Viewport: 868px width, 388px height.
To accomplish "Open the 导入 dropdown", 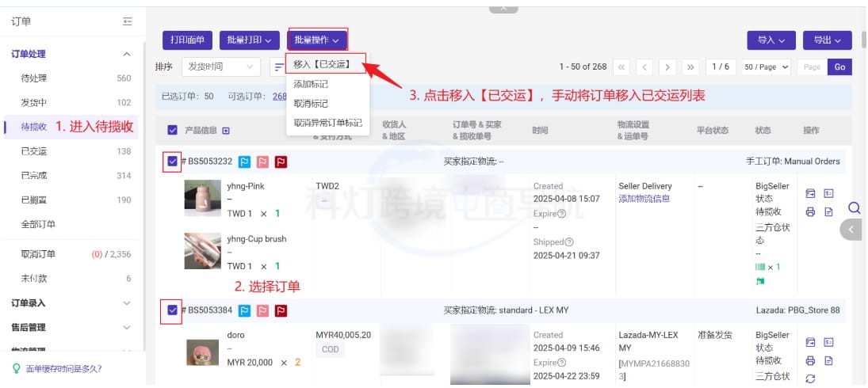I will [771, 40].
